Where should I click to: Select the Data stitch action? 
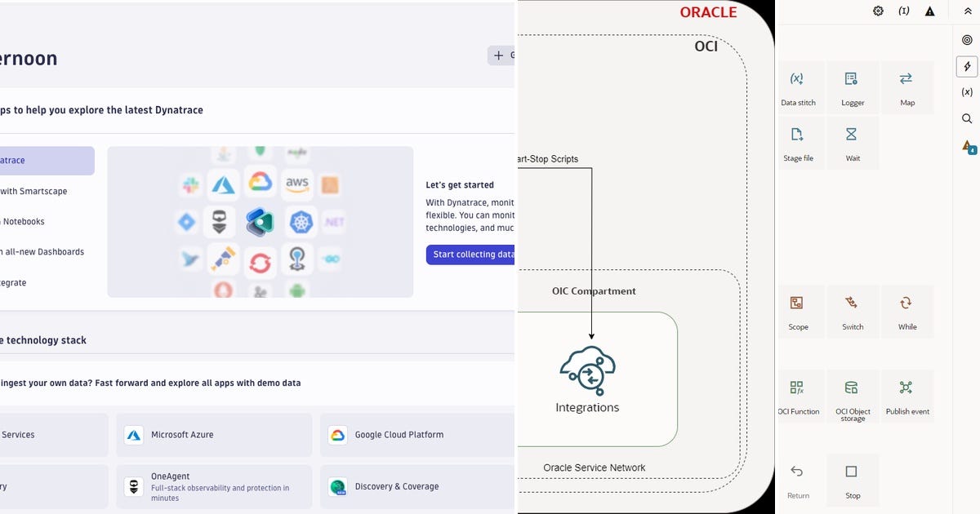point(799,87)
